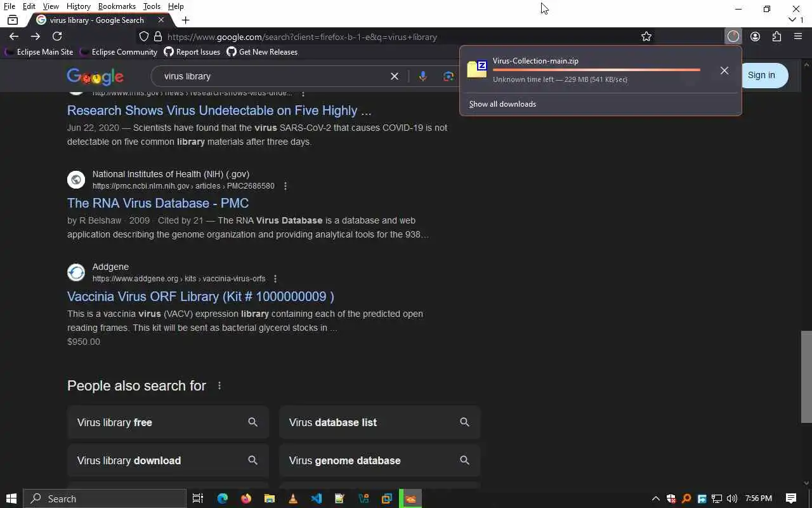The height and width of the screenshot is (508, 812).
Task: Reload the current page
Action: (x=57, y=36)
